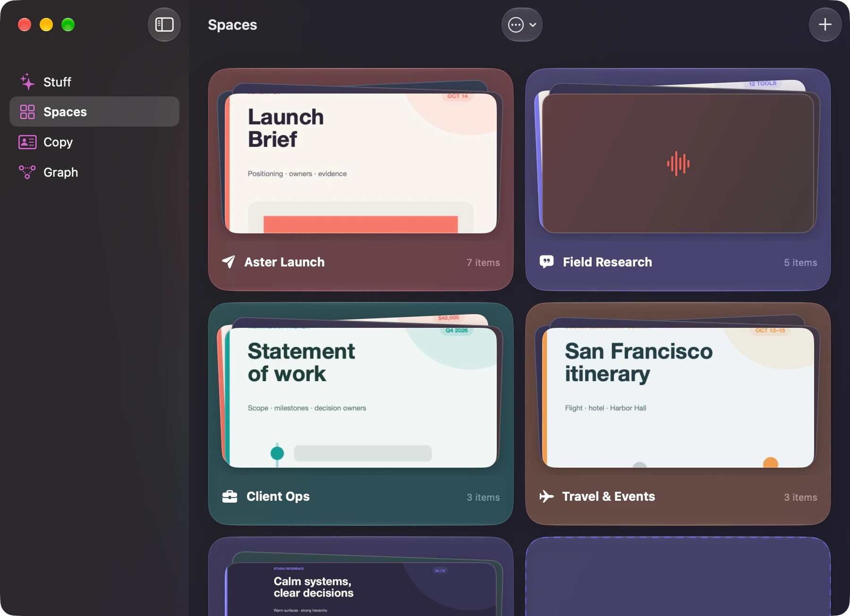Click the 3 items count on Travel & Events
This screenshot has height=616, width=850.
click(800, 497)
